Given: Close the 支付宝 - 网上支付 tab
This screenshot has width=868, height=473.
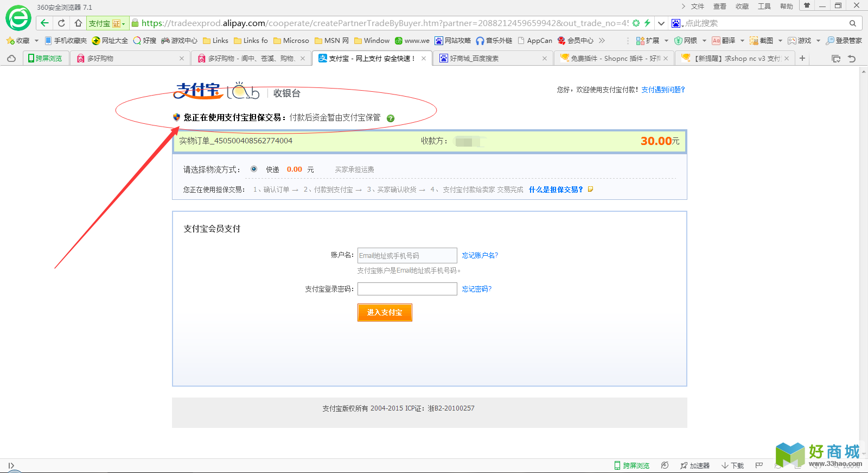Looking at the screenshot, I should (x=424, y=59).
